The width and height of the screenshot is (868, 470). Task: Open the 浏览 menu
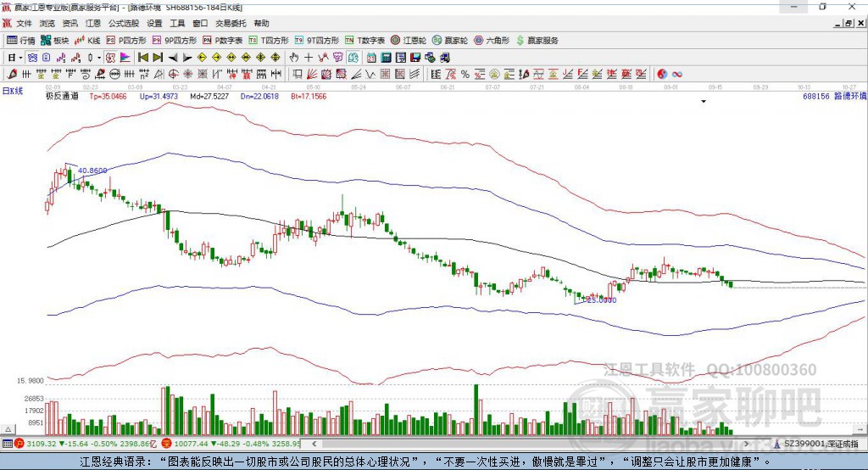tap(47, 23)
